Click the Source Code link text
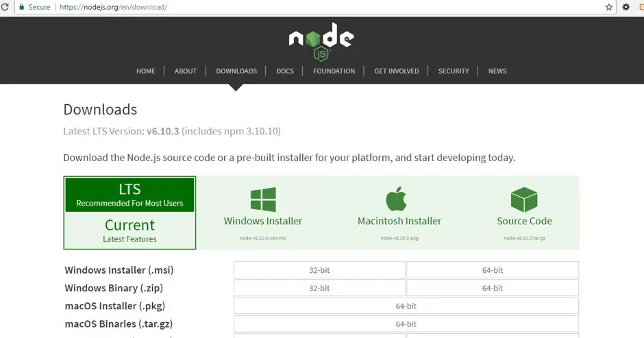Image resolution: width=644 pixels, height=338 pixels. 525,221
